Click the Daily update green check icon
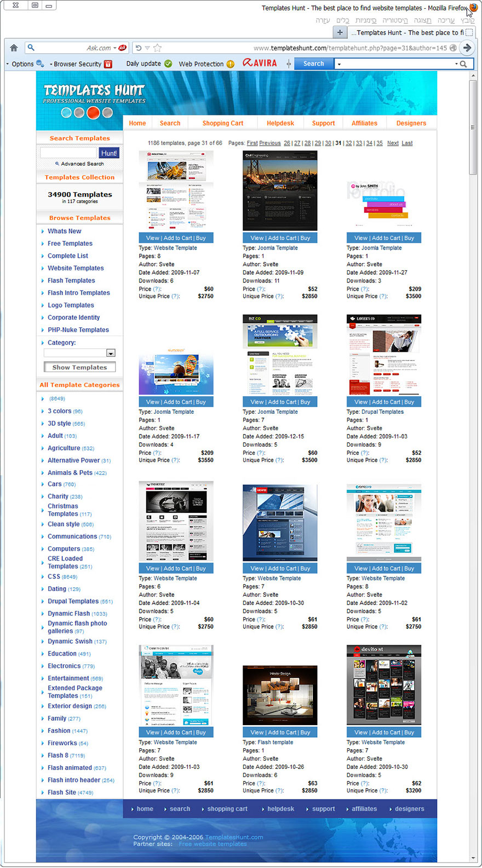The height and width of the screenshot is (868, 482). (168, 63)
